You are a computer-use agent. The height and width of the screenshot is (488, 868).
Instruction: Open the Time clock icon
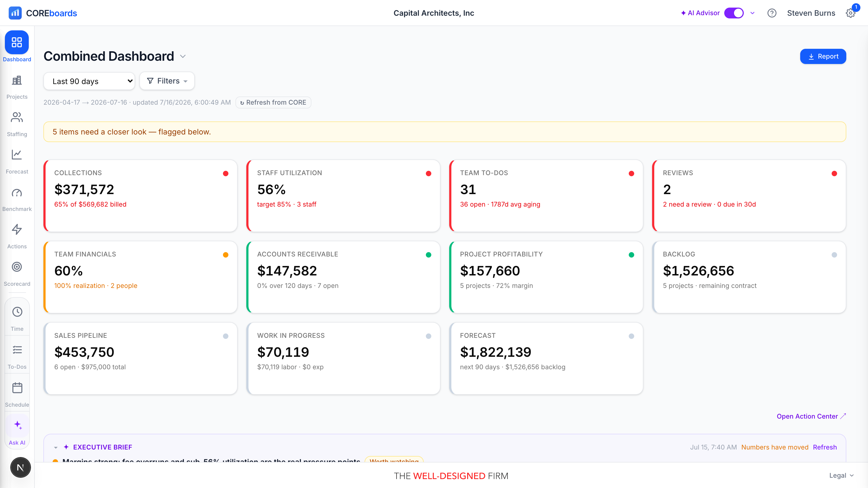click(x=17, y=312)
